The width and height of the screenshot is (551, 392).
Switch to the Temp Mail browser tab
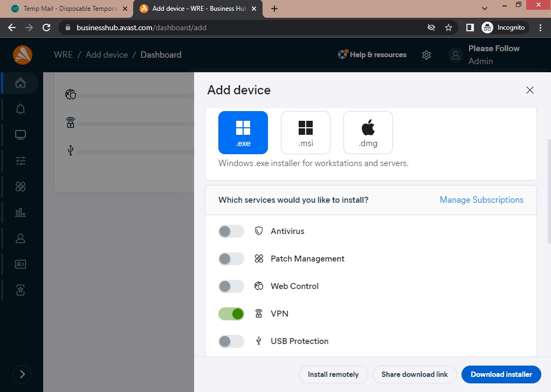click(66, 9)
